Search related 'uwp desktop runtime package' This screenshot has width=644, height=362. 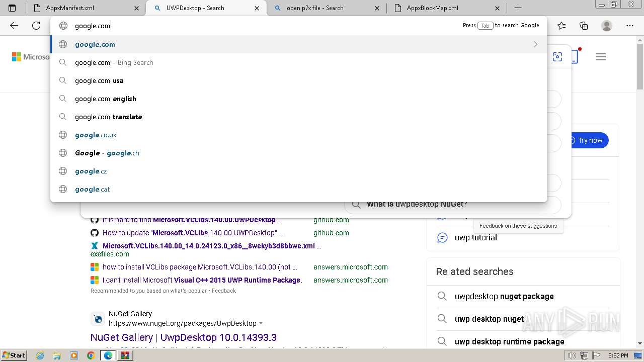[510, 341]
